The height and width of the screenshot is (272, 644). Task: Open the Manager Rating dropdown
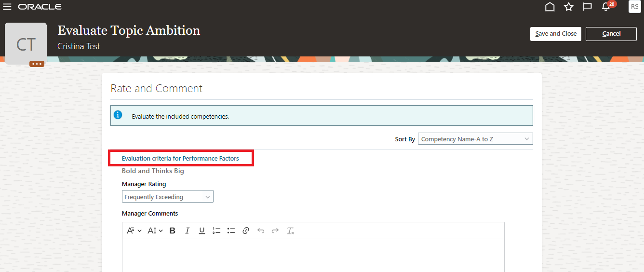(167, 197)
